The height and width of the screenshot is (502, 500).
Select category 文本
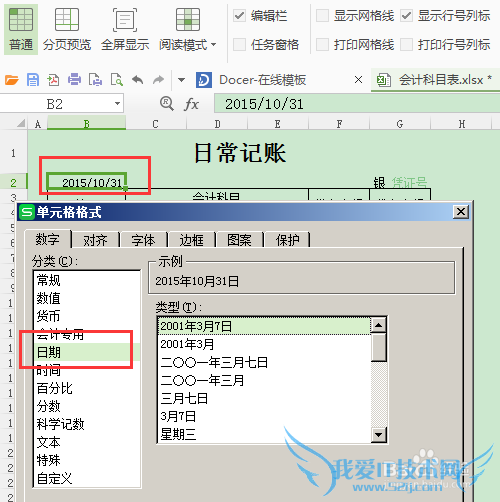point(87,442)
